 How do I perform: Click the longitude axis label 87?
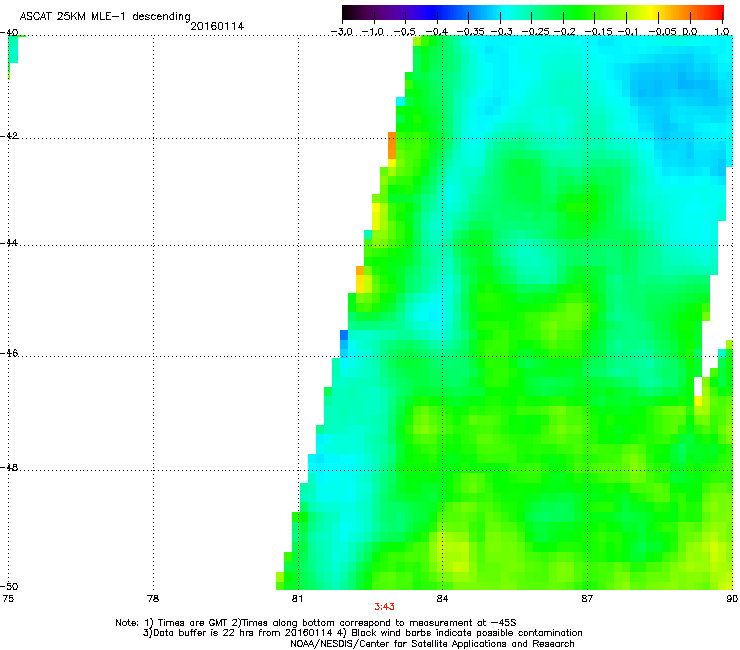(587, 599)
